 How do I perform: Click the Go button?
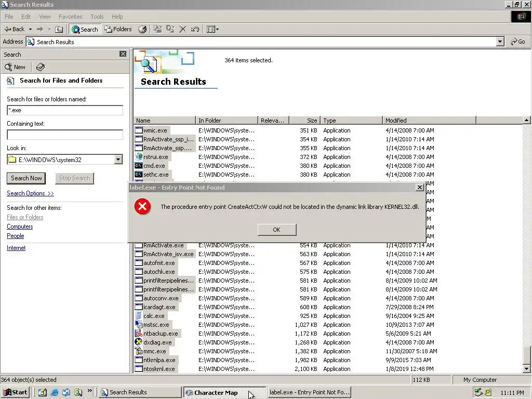pyautogui.click(x=518, y=42)
